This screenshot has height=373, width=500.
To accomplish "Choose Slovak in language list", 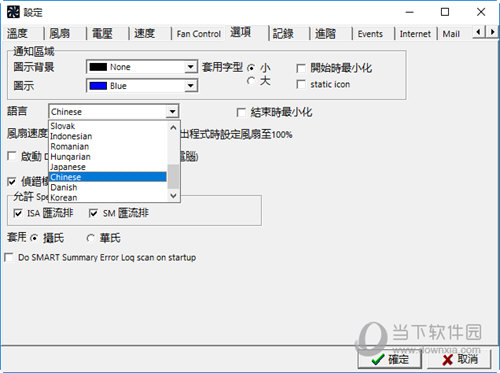I will 108,126.
